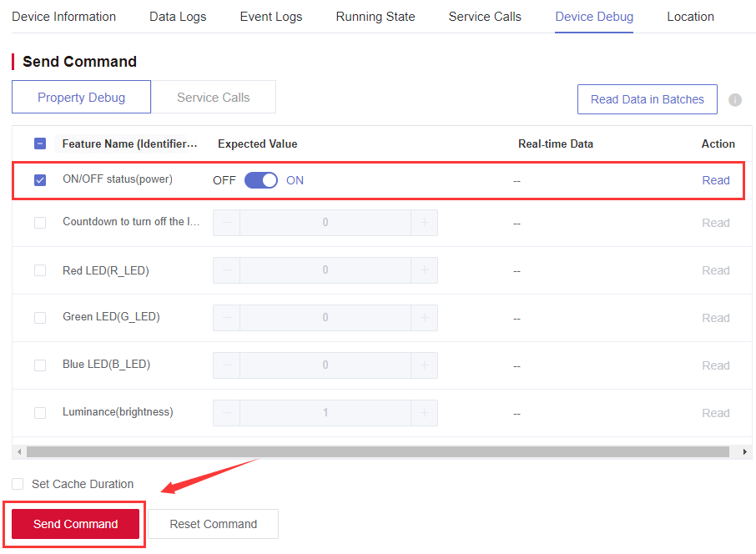Click the Red LED expected value field

tap(325, 270)
